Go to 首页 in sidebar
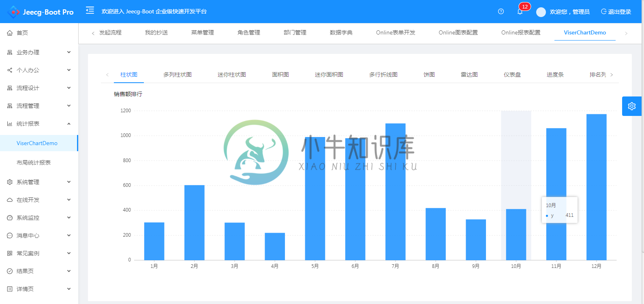Viewport: 644px width, 304px height. pos(22,33)
